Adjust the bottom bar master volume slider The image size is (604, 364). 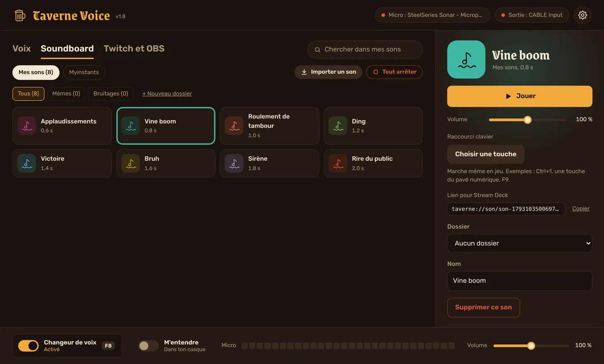click(531, 346)
